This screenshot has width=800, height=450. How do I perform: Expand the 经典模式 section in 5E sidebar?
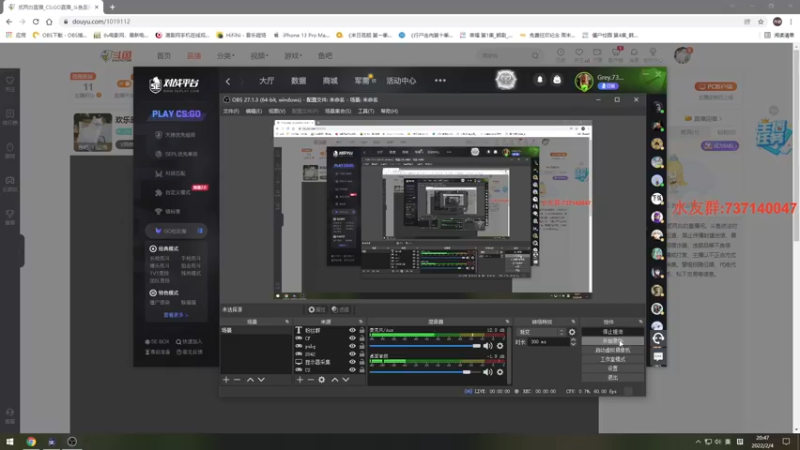point(164,248)
